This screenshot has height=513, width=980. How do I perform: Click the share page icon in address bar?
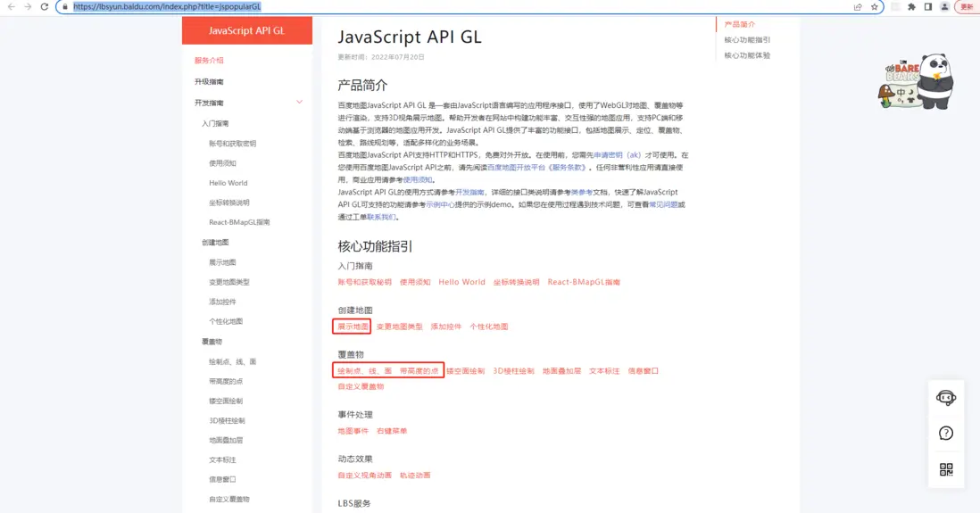858,7
